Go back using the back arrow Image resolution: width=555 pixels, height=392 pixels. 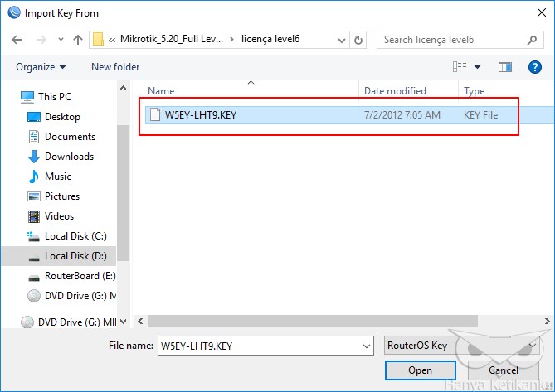point(17,40)
